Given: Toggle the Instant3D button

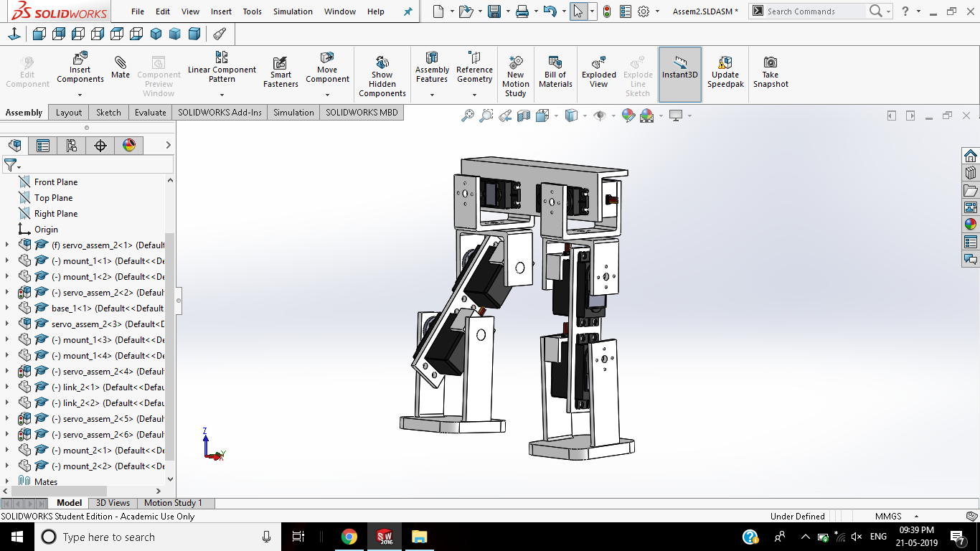Looking at the screenshot, I should tap(680, 75).
